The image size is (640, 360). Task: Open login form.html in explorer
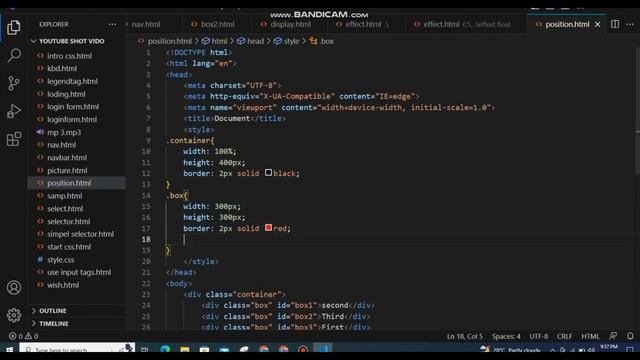click(73, 107)
